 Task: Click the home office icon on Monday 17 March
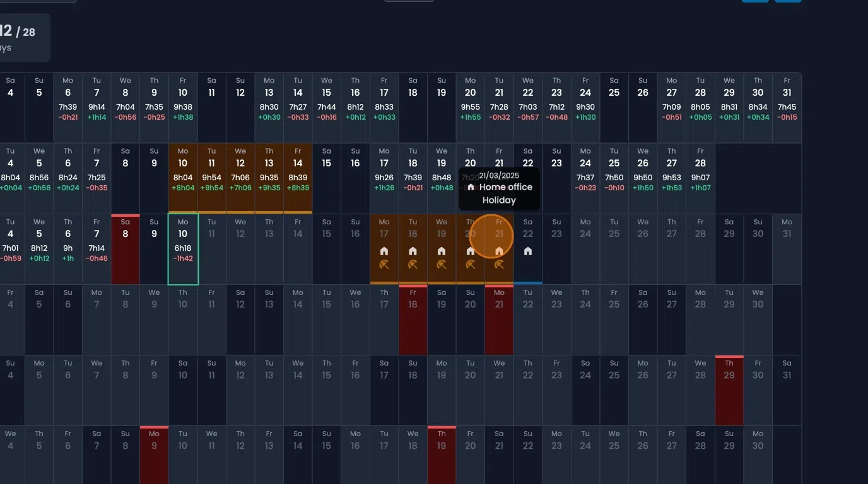tap(384, 251)
